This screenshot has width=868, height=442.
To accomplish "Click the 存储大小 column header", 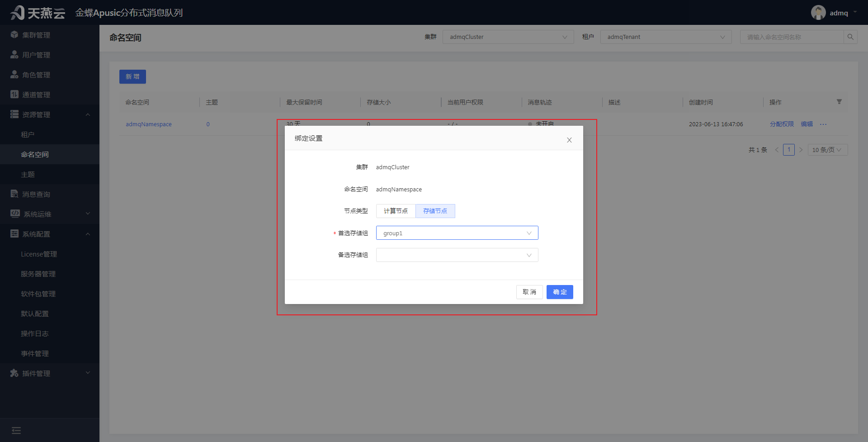I will (379, 102).
